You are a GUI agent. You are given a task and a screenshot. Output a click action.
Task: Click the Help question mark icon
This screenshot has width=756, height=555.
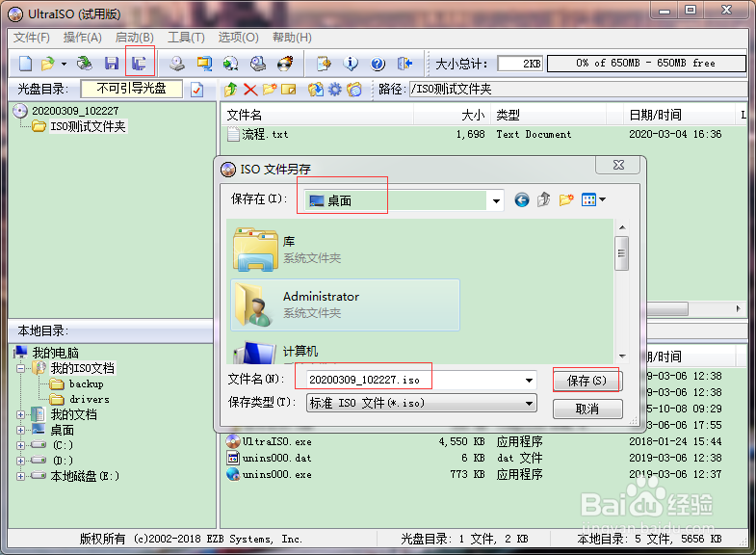tap(378, 64)
